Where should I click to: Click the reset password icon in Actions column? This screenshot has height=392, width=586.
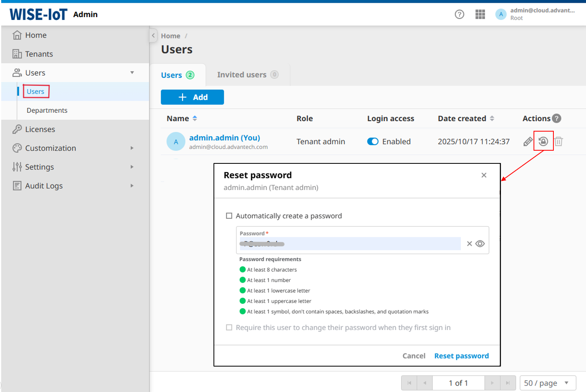click(x=543, y=141)
